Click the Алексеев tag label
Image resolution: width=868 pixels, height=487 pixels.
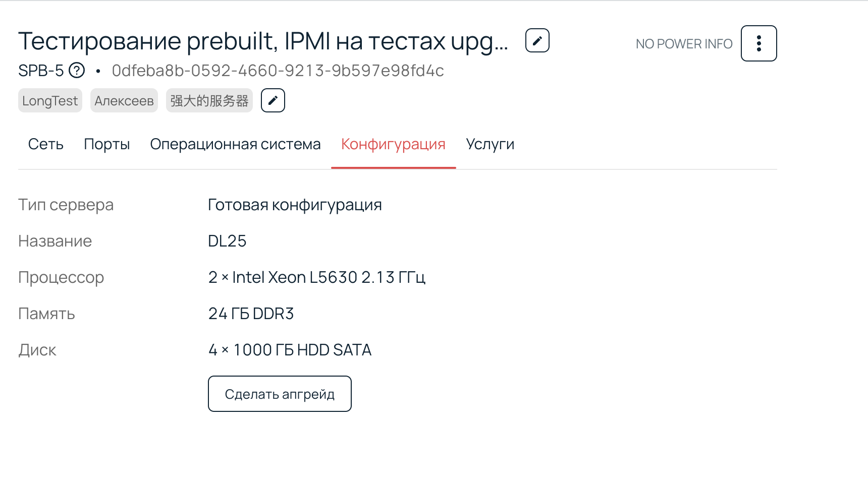point(124,100)
